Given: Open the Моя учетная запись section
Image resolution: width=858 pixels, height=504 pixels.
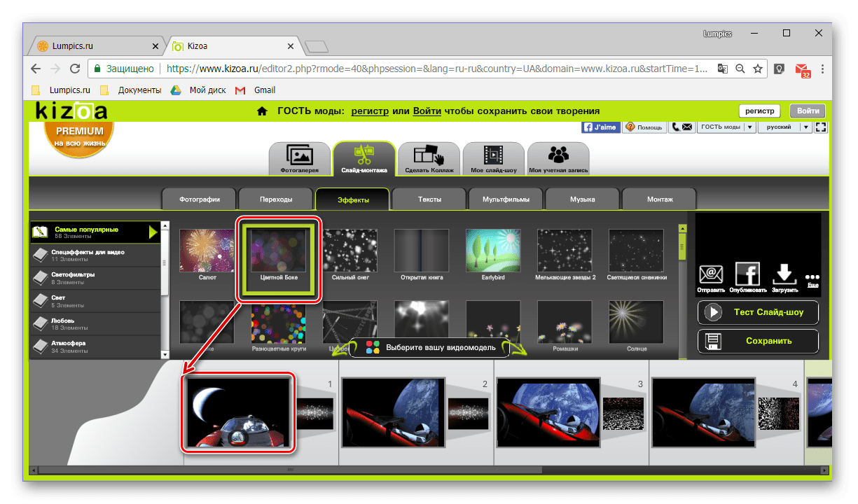Looking at the screenshot, I should [558, 158].
